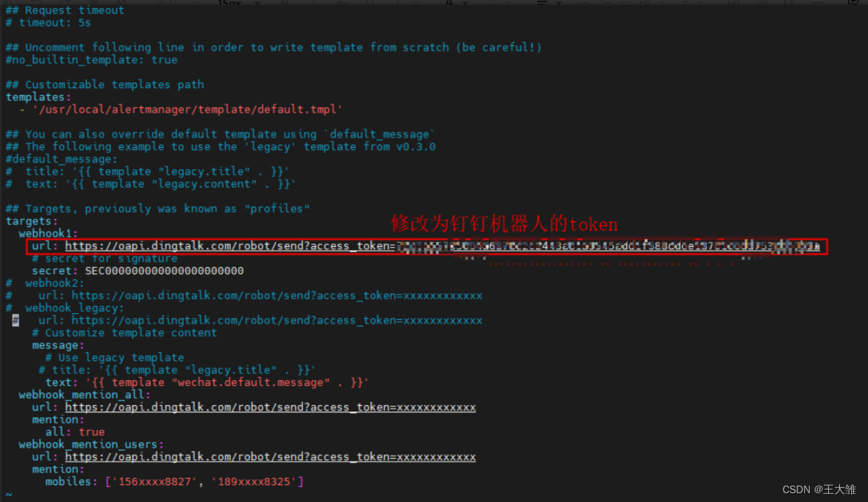Click the SEC000000000000000000000 secret value

164,270
